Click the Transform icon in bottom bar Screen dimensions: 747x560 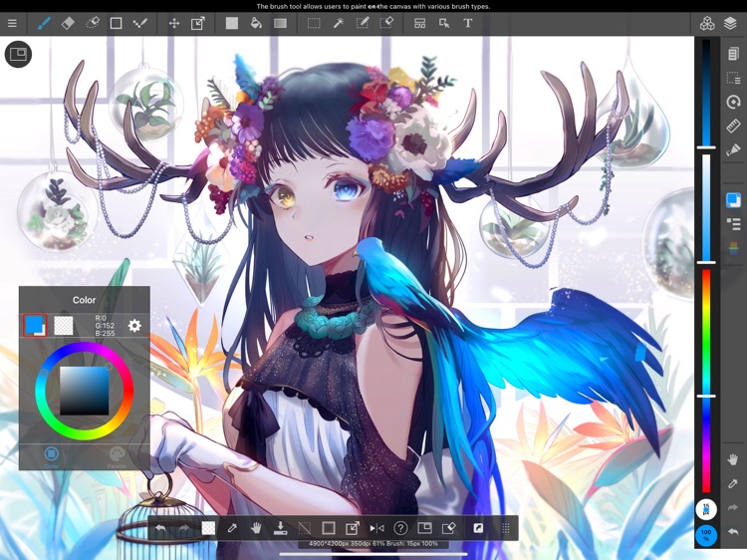352,528
